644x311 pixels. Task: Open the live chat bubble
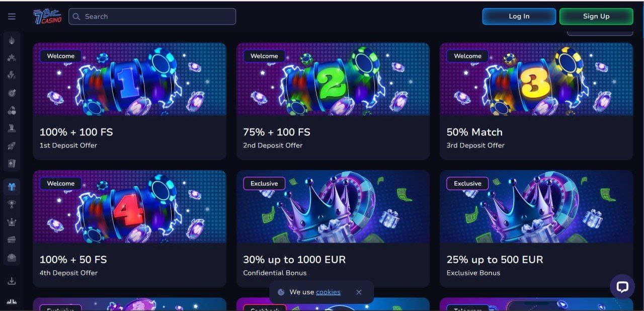click(x=622, y=287)
